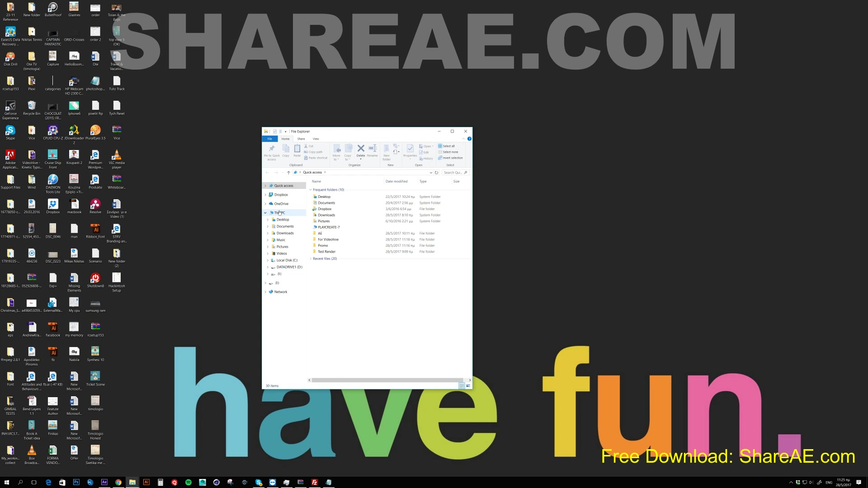
Task: Select the Downloads folder
Action: point(326,215)
